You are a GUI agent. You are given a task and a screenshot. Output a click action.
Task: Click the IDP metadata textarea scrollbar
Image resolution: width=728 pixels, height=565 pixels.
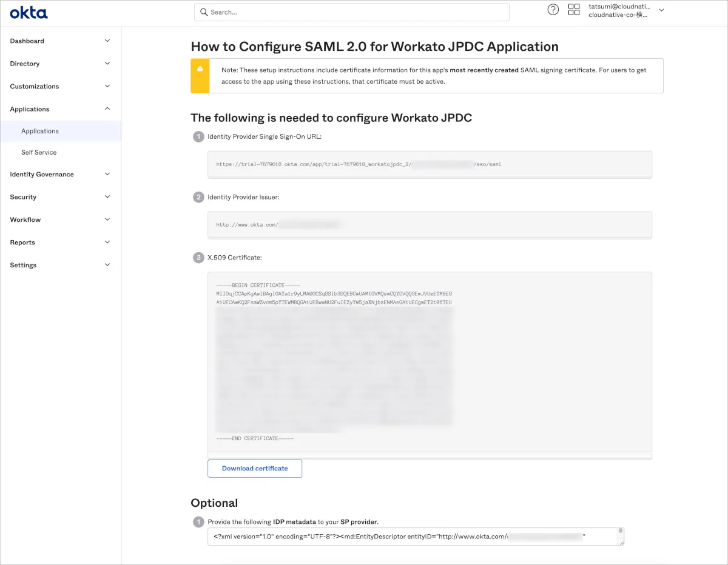pos(620,537)
